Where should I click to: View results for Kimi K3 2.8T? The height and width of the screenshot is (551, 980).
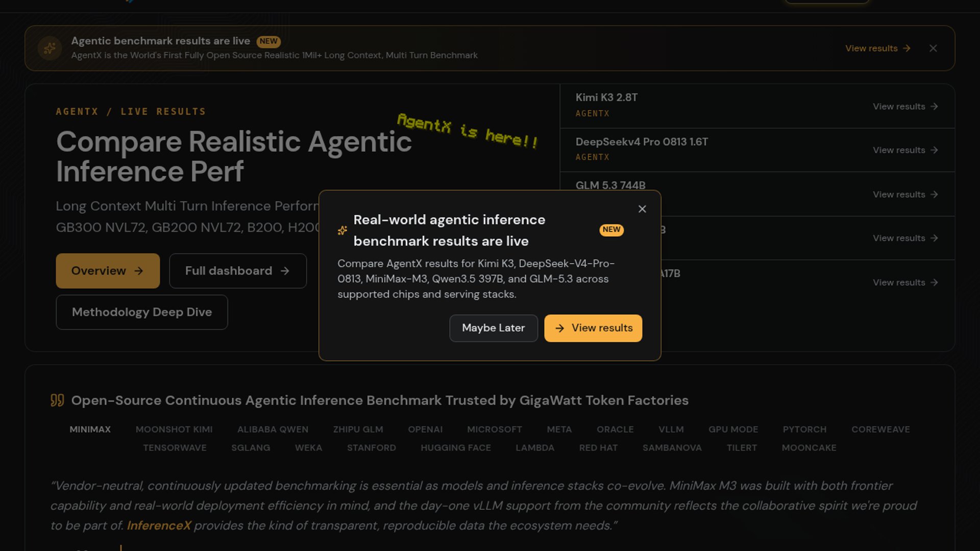[905, 107]
